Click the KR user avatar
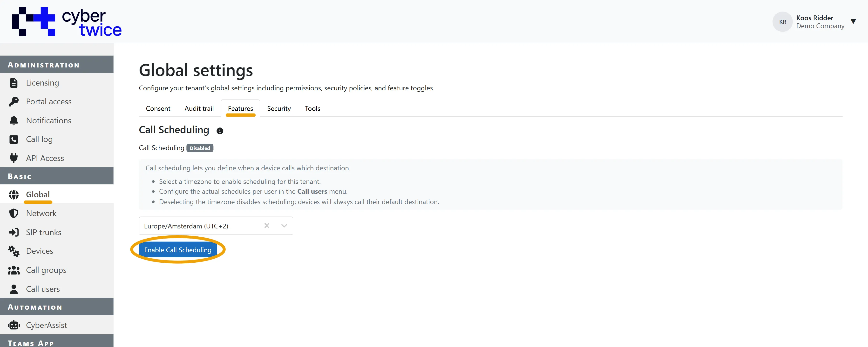The width and height of the screenshot is (868, 347). tap(782, 22)
